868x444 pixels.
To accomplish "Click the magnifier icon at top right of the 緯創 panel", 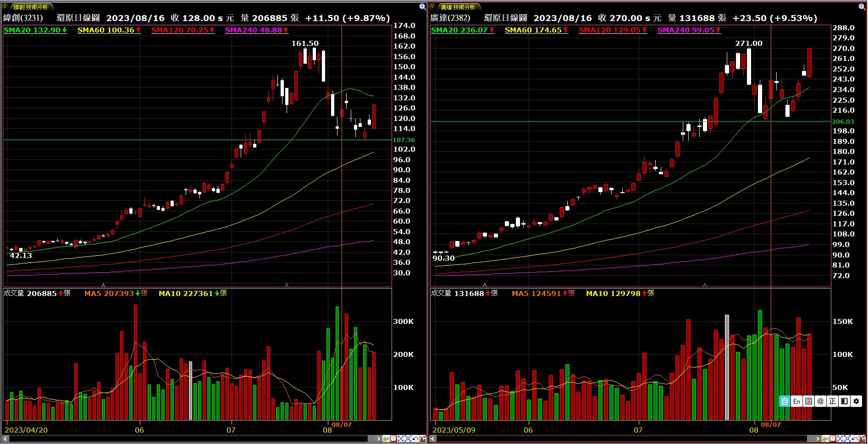I will click(x=422, y=6).
